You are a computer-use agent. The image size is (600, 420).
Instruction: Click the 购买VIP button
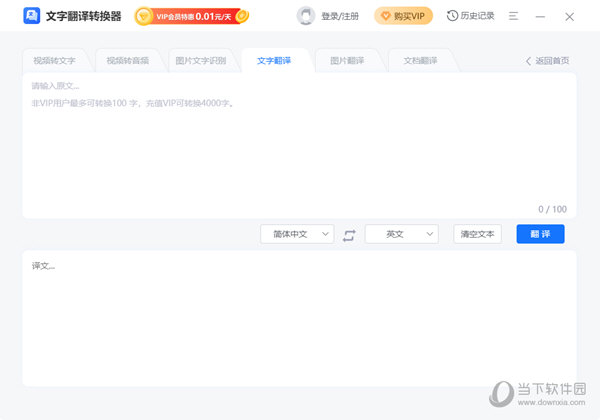pyautogui.click(x=403, y=16)
